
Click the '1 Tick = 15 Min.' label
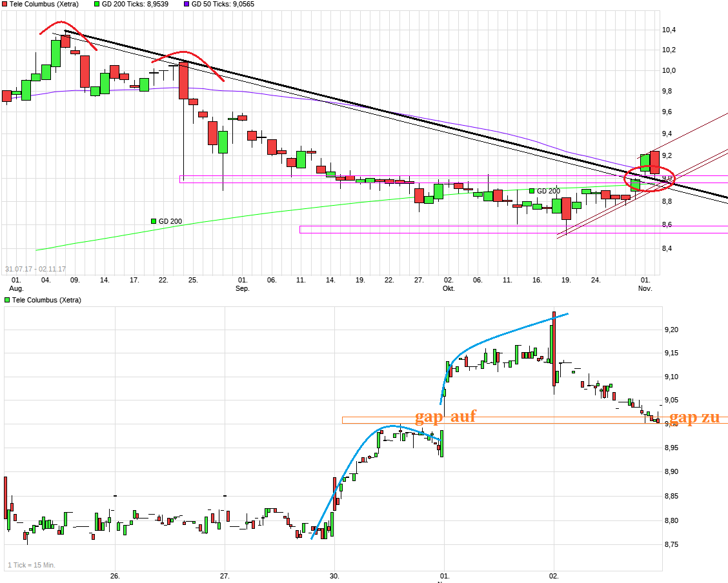(x=32, y=565)
